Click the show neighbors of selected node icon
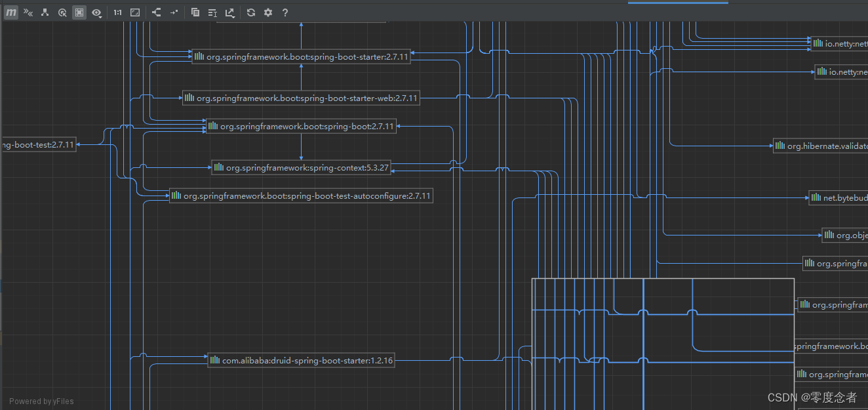This screenshot has height=410, width=868. (62, 12)
